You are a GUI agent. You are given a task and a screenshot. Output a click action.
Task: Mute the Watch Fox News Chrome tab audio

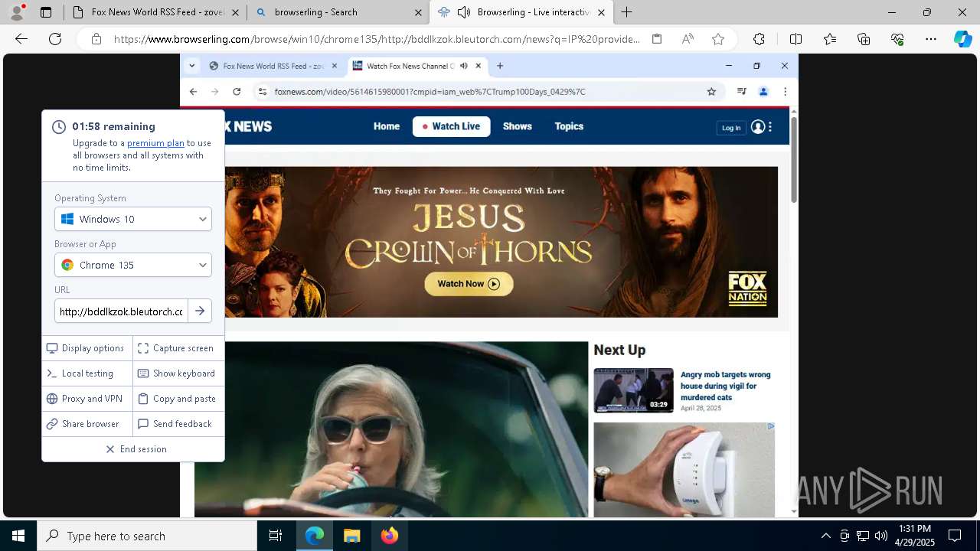(x=463, y=66)
